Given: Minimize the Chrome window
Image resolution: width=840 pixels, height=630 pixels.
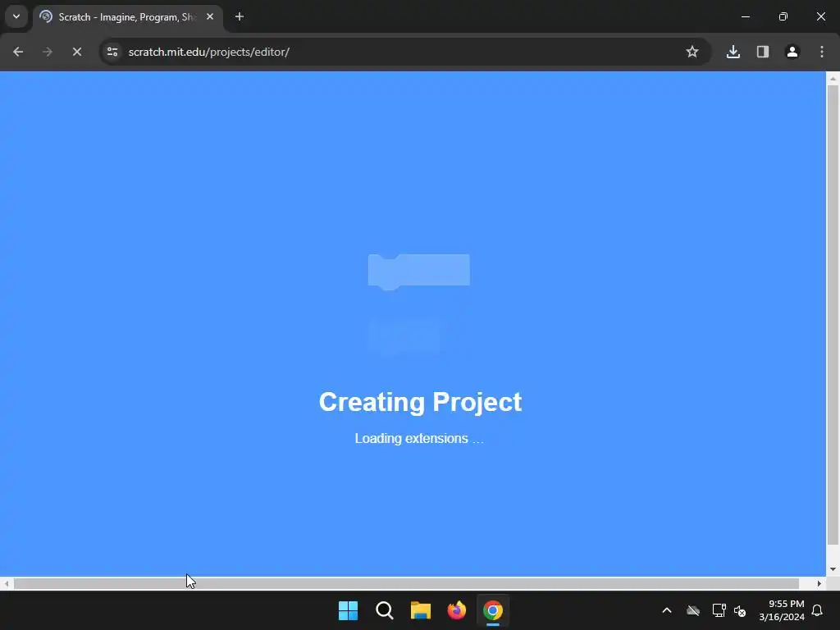Looking at the screenshot, I should tap(745, 16).
